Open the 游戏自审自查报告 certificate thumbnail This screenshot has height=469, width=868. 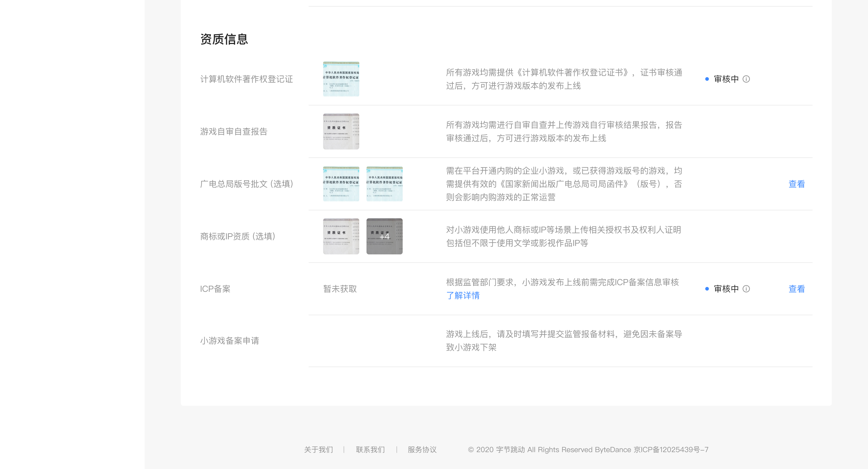pyautogui.click(x=341, y=131)
